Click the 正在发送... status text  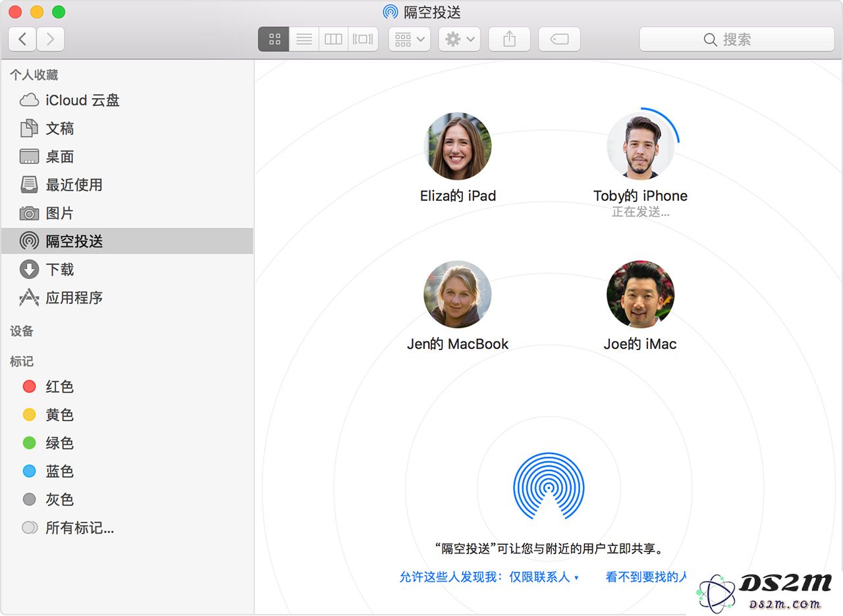(x=640, y=213)
